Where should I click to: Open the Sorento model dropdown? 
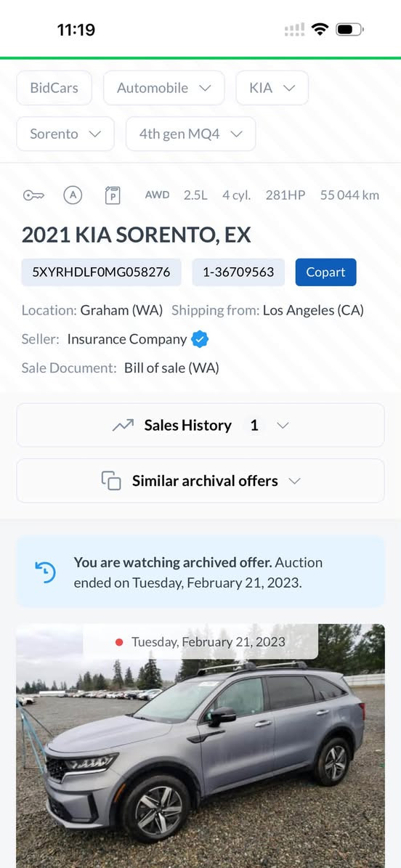point(65,134)
